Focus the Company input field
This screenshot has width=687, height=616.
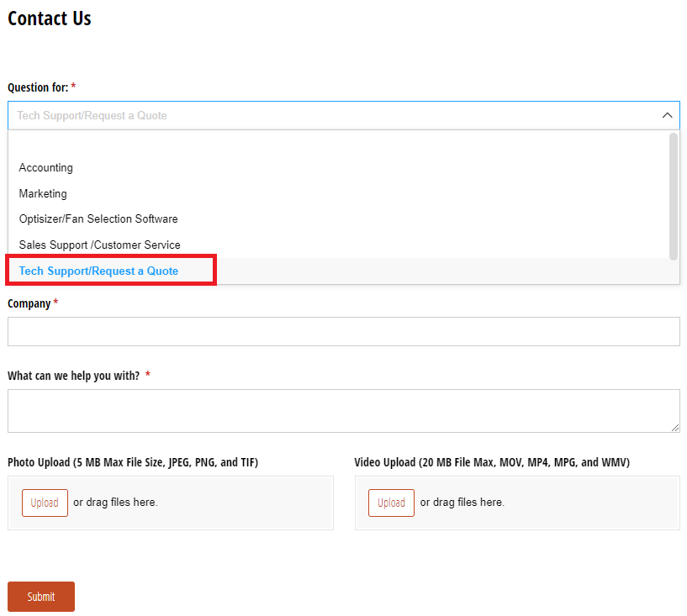[x=343, y=331]
